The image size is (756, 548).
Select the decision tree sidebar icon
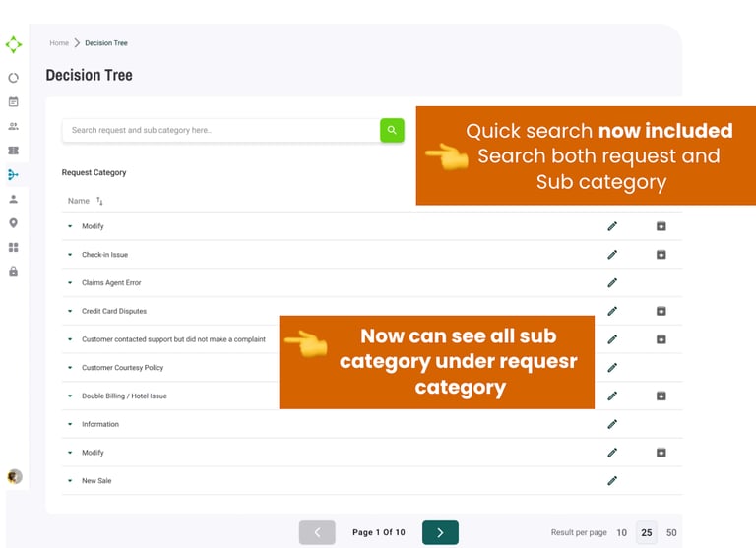[x=13, y=174]
